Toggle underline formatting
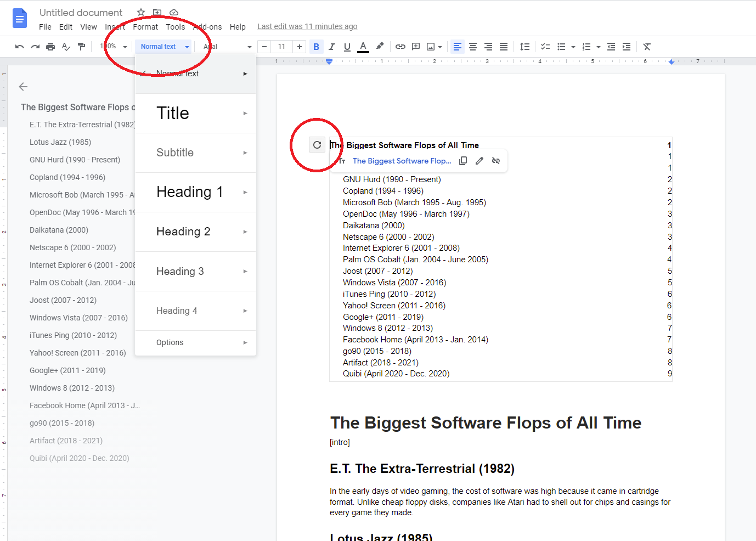 (x=347, y=47)
